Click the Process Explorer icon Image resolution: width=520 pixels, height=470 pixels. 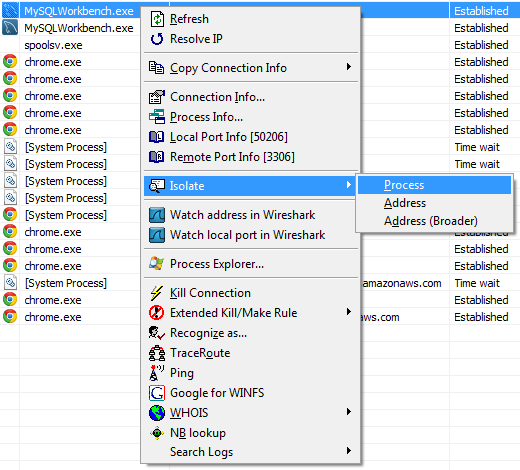coord(156,264)
